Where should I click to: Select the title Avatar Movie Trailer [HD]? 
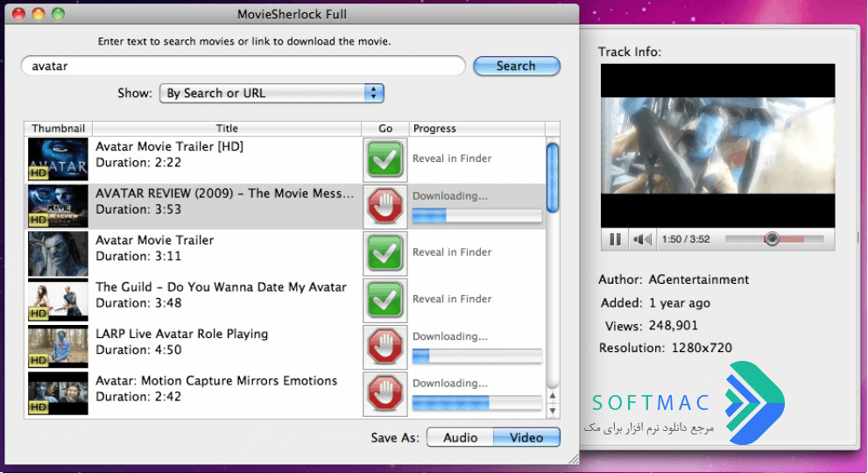coord(169,147)
